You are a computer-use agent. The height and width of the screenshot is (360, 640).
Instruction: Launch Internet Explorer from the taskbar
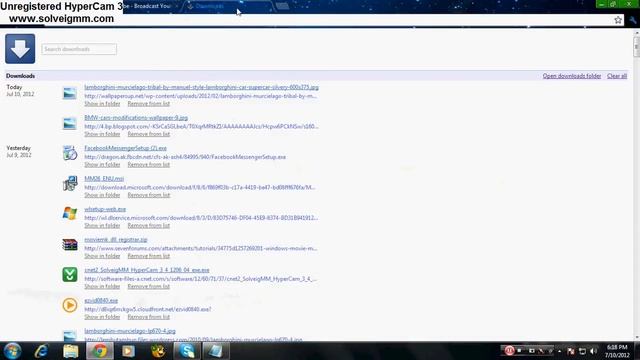41,351
